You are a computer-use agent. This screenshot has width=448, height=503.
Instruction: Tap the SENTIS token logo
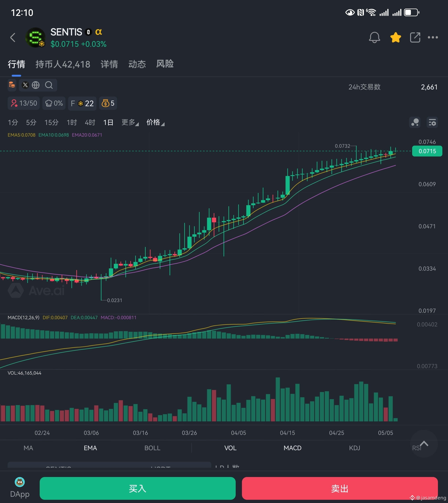coord(35,37)
